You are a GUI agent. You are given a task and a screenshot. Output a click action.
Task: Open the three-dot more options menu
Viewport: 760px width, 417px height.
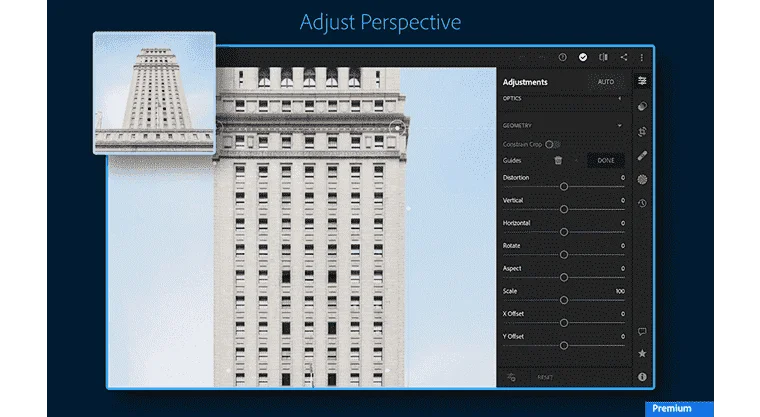coord(642,57)
